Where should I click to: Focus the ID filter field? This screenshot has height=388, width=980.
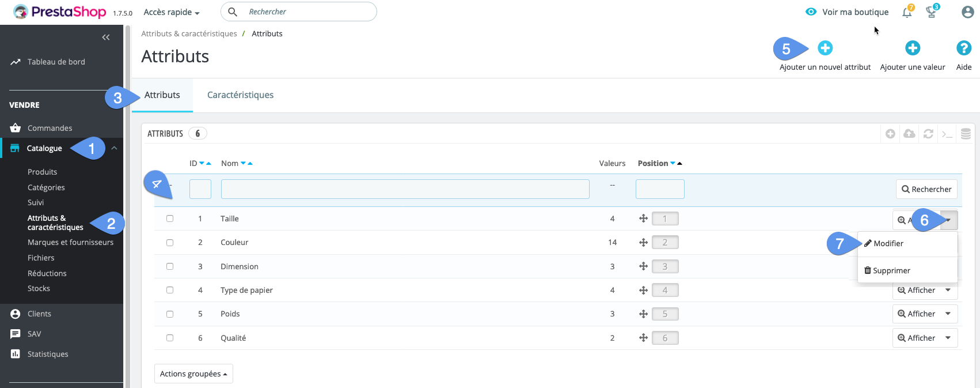[x=200, y=189]
